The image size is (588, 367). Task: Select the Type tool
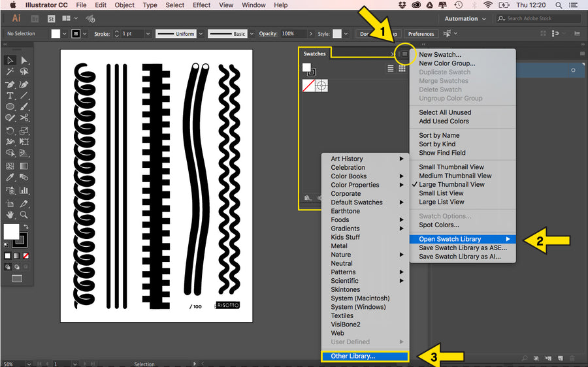pos(10,95)
